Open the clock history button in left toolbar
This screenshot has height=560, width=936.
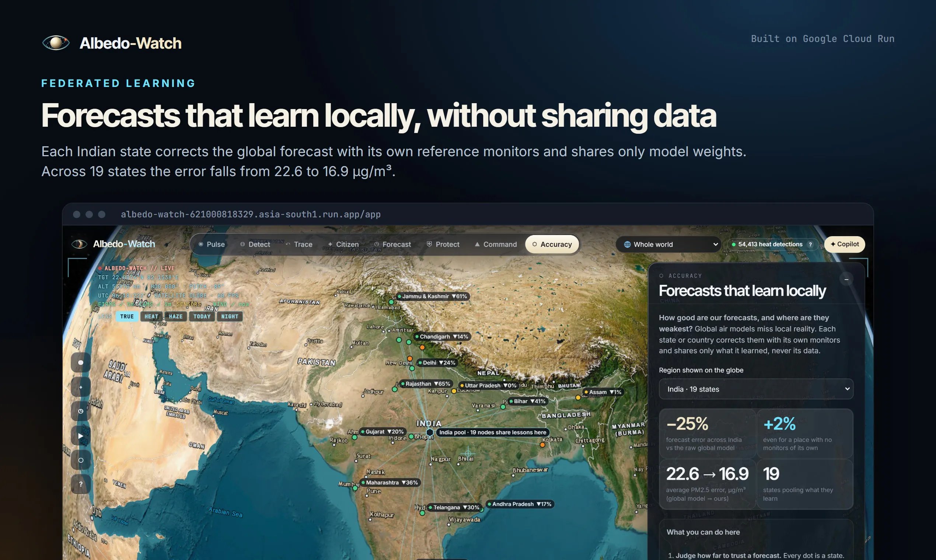point(80,411)
